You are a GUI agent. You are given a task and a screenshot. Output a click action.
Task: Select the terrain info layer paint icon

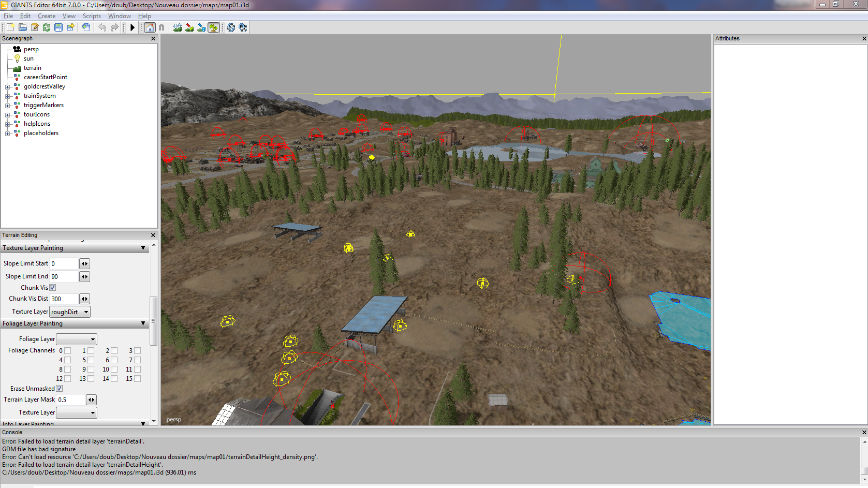click(x=201, y=27)
